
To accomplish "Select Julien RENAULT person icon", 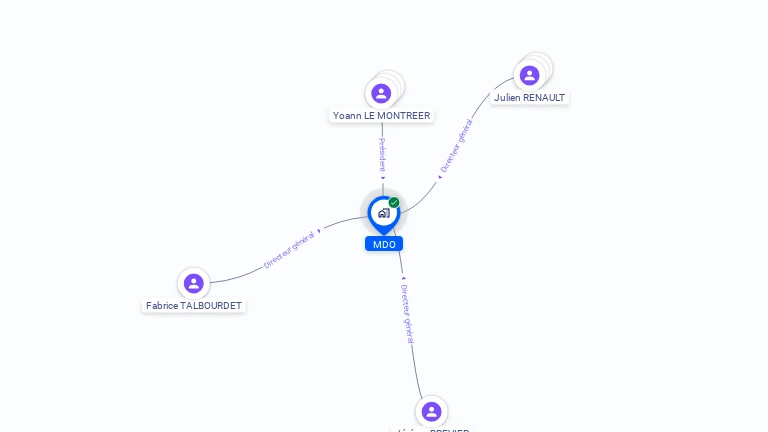I will point(529,75).
